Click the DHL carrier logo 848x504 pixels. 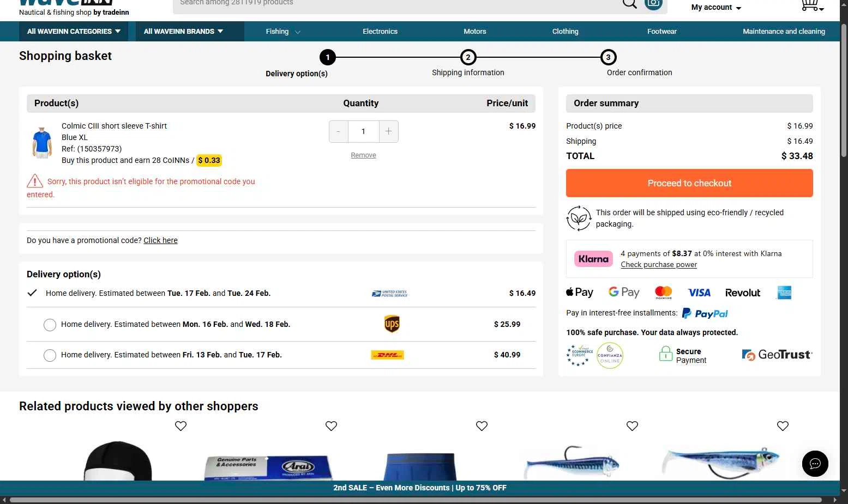pyautogui.click(x=387, y=355)
